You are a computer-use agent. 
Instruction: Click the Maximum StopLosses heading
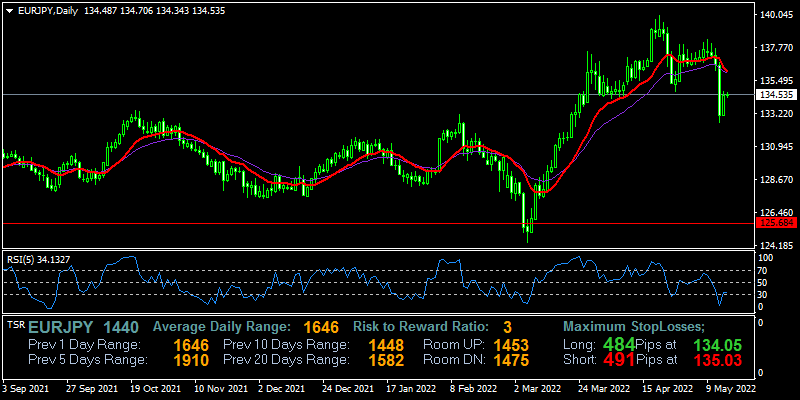click(x=634, y=327)
